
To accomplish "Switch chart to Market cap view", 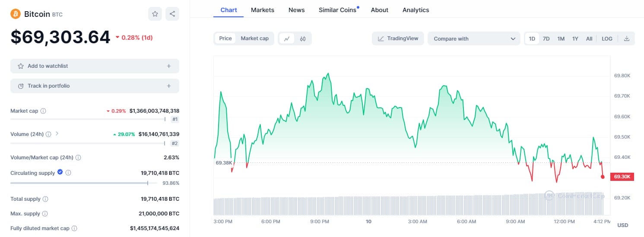I will (x=254, y=38).
